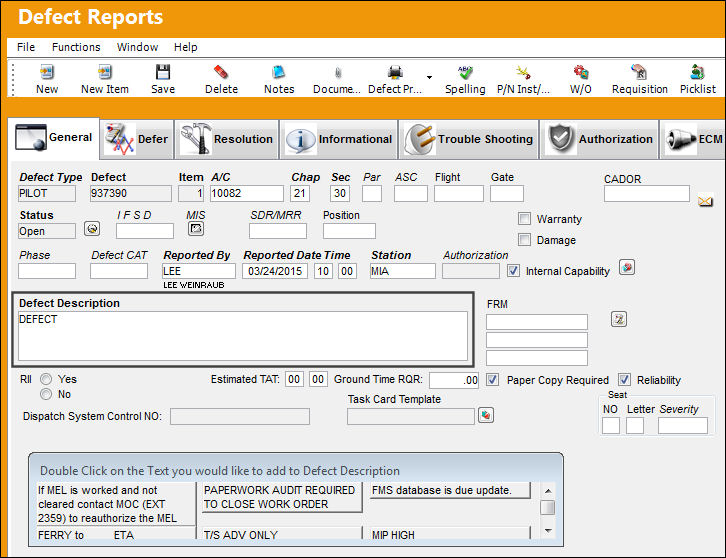Enable the Damage checkbox

tap(524, 239)
